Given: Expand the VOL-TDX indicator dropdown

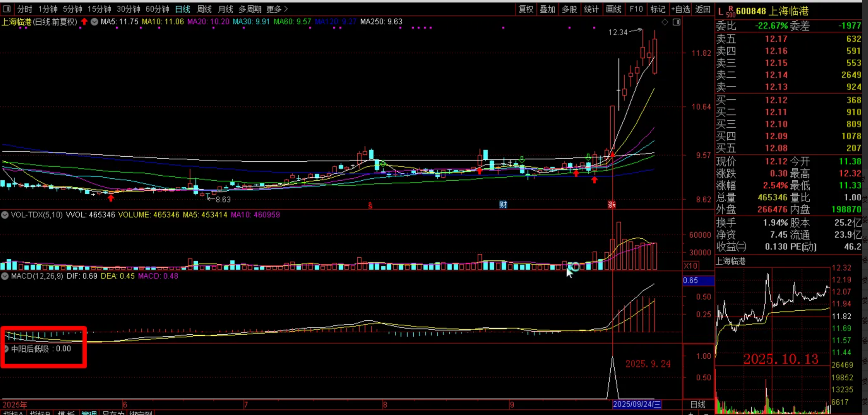Looking at the screenshot, I should pyautogui.click(x=5, y=215).
